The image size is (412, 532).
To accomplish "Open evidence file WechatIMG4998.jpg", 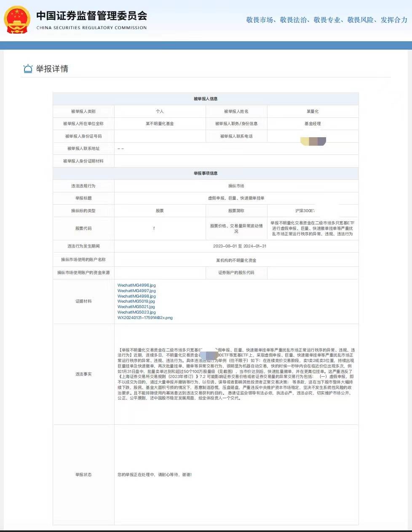I will coord(136,296).
